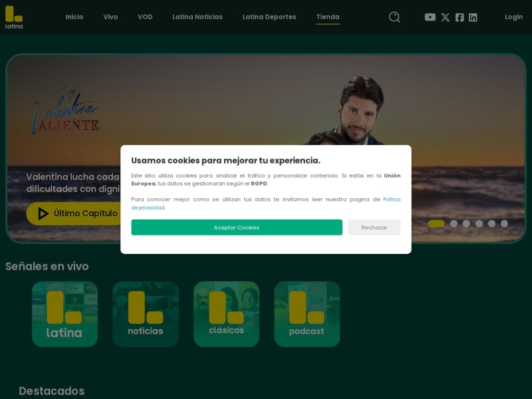Open the VOD menu item

click(x=145, y=17)
